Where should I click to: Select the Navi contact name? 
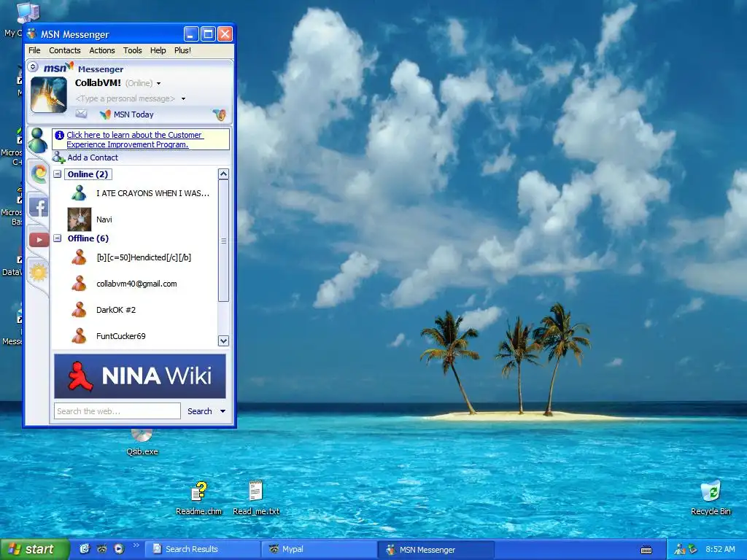pyautogui.click(x=104, y=219)
